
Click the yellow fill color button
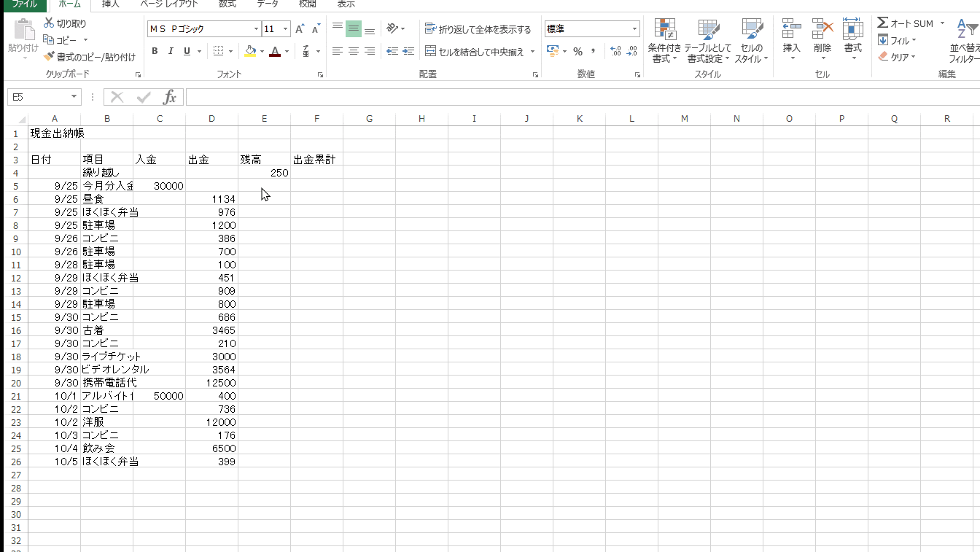pos(250,51)
